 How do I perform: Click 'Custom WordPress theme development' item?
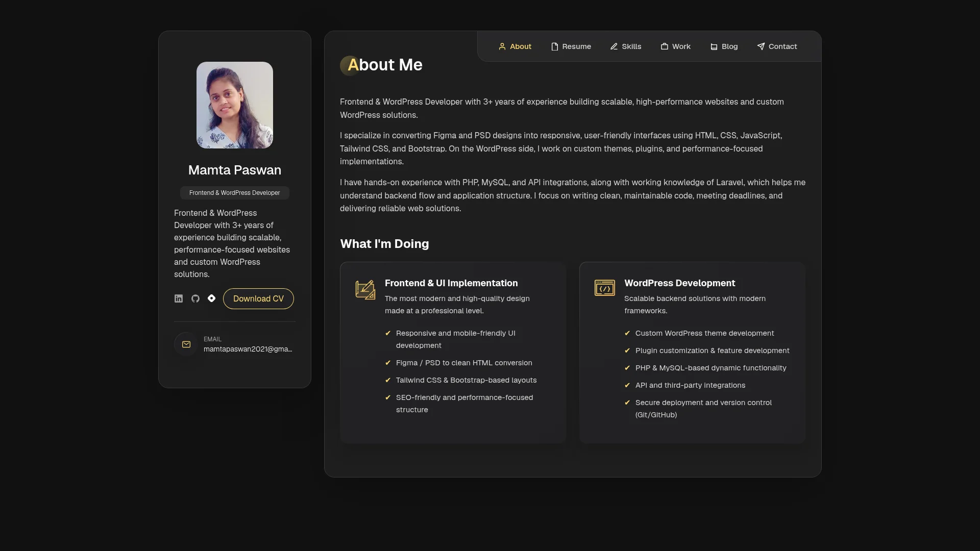click(x=704, y=333)
